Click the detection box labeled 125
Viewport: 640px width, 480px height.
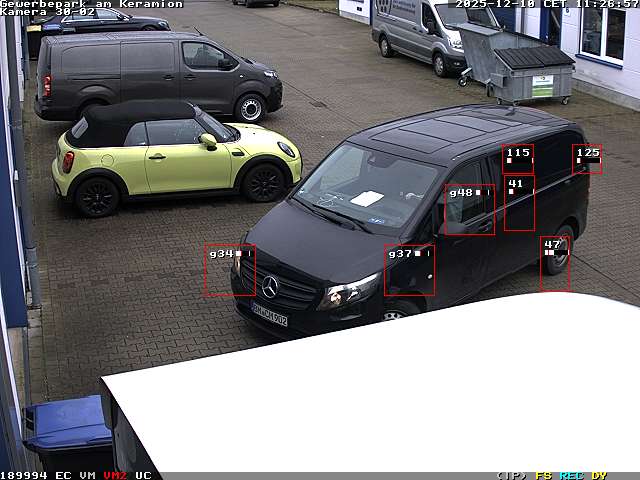(x=587, y=159)
